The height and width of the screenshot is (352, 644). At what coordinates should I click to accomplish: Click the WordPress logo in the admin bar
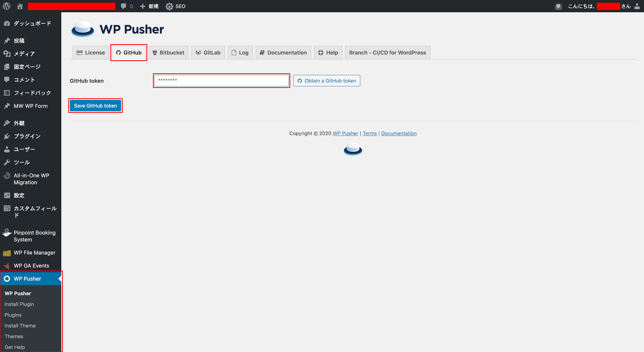click(6, 6)
